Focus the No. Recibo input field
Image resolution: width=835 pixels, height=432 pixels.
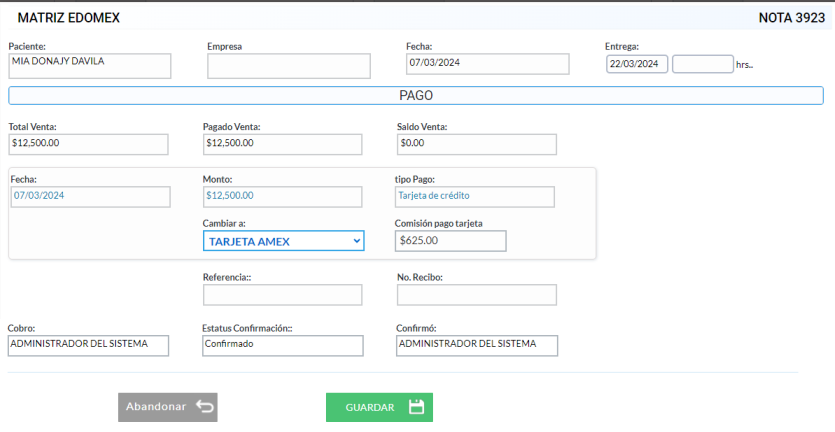coord(477,295)
